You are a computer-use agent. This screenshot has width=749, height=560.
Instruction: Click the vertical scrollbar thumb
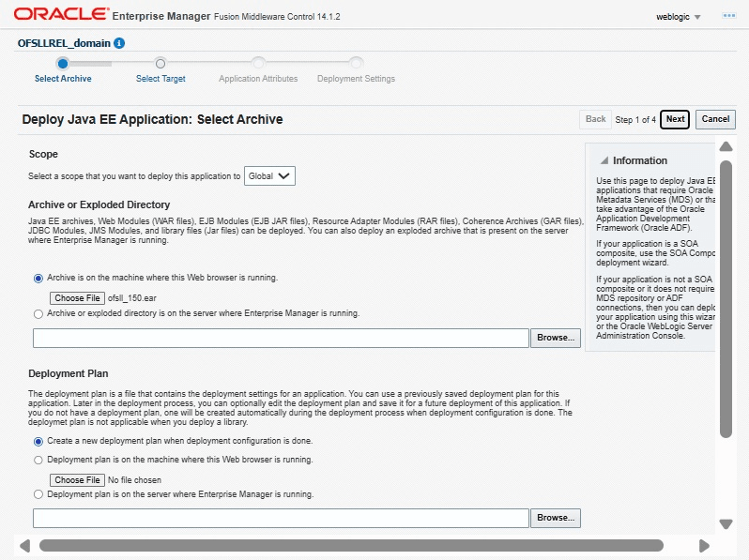pos(726,299)
